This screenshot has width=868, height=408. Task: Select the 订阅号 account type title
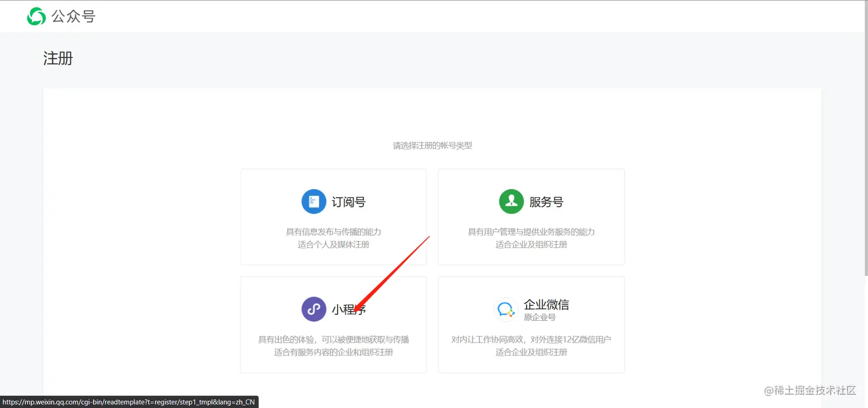pos(348,202)
